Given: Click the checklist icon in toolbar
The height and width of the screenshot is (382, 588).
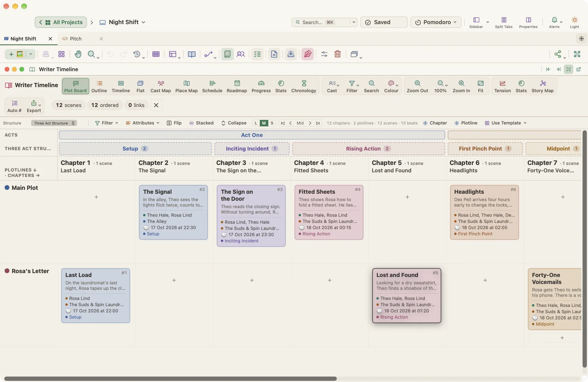Looking at the screenshot, I should 257,54.
